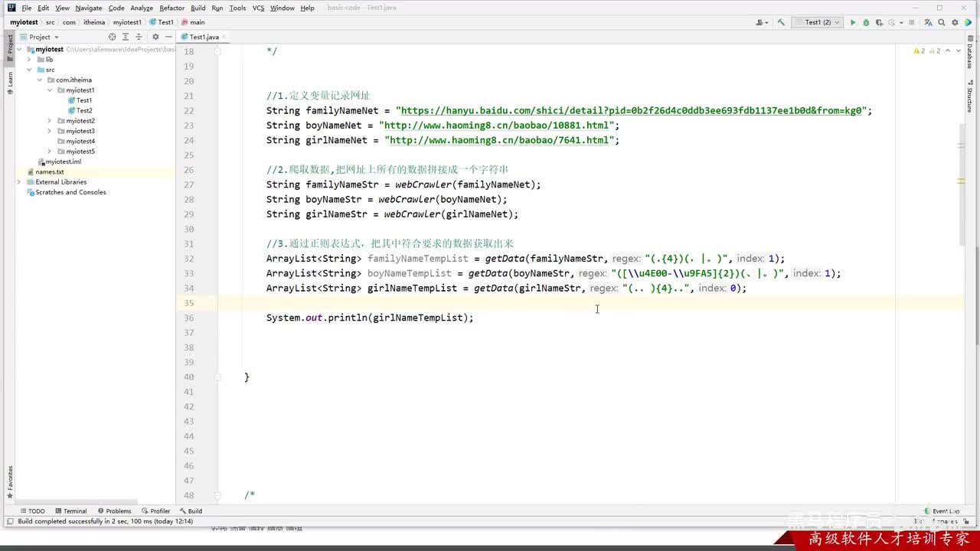
Task: Go to previous highlighted error arrow
Action: (949, 51)
